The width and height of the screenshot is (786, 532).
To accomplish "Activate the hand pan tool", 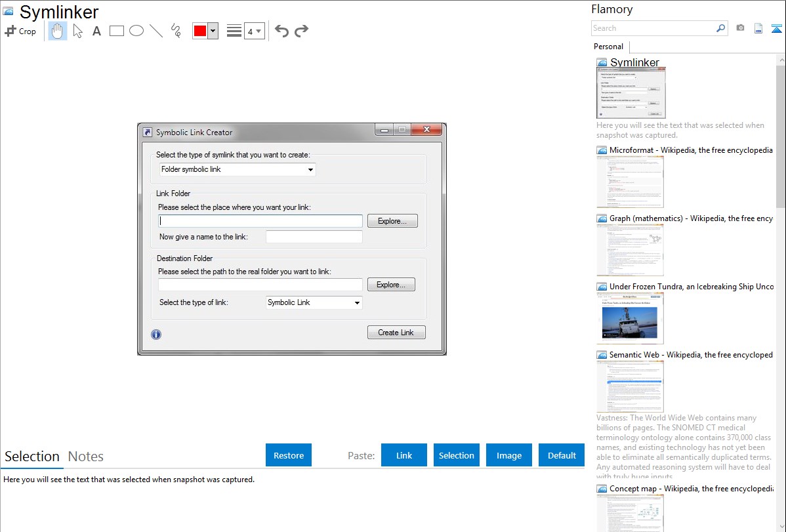I will click(x=58, y=31).
